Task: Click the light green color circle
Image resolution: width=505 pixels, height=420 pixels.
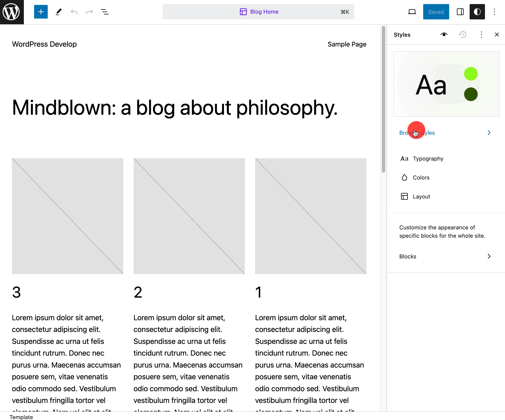Action: [x=471, y=74]
